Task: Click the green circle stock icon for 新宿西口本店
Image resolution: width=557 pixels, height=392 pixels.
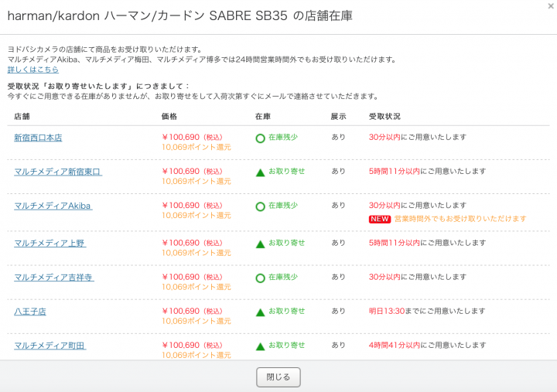Action: [x=261, y=138]
